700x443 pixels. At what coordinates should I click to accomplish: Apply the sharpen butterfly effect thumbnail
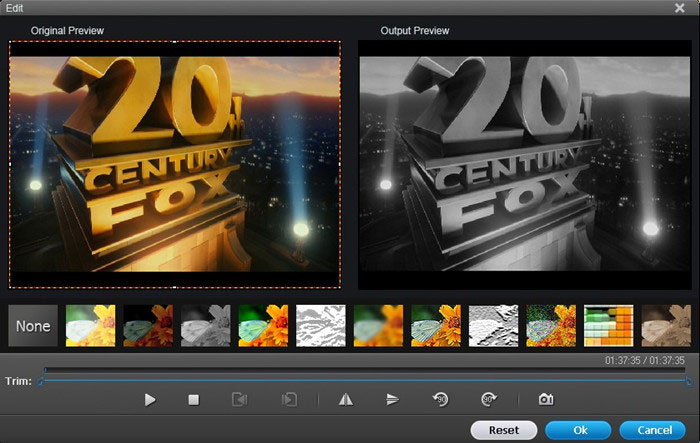click(436, 326)
